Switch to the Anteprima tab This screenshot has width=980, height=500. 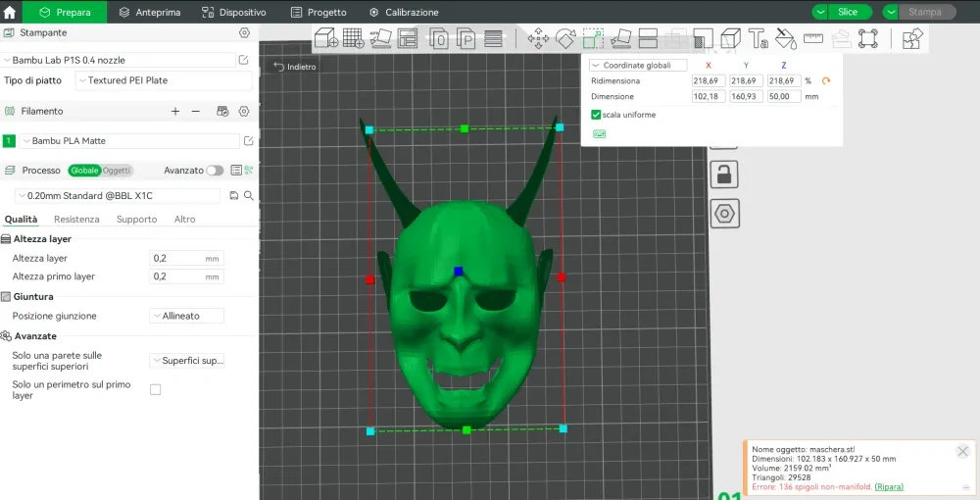150,12
